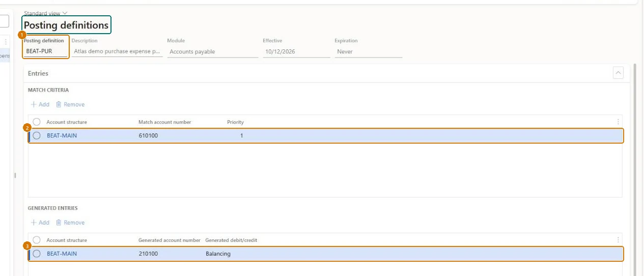Click the trash icon of Match criteria Remove
The height and width of the screenshot is (276, 644).
[x=59, y=104]
